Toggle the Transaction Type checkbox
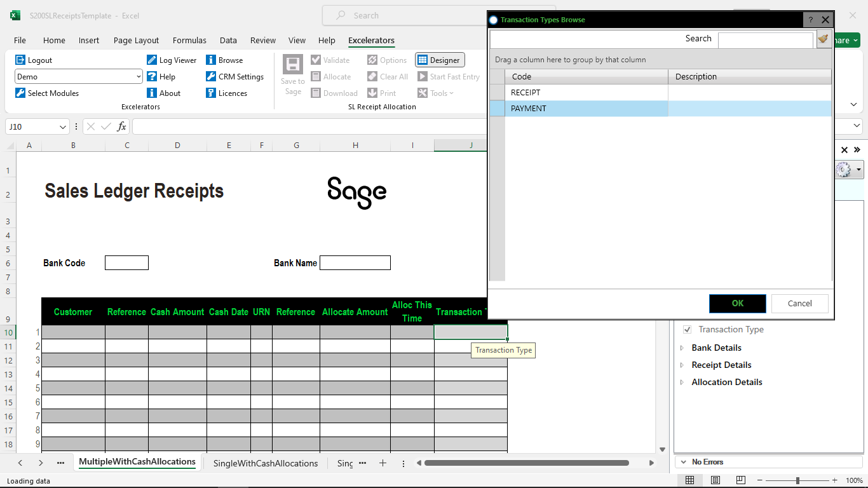The width and height of the screenshot is (868, 488). pos(687,330)
